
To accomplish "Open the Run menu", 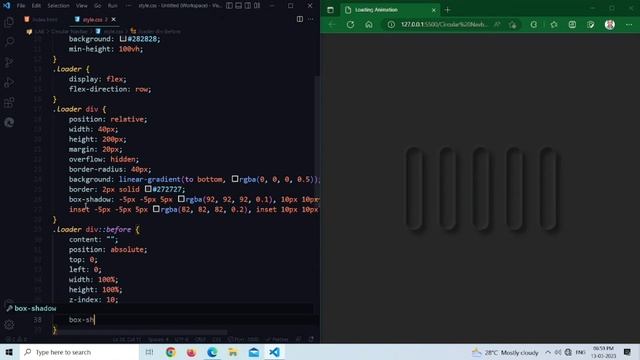I will click(x=113, y=6).
